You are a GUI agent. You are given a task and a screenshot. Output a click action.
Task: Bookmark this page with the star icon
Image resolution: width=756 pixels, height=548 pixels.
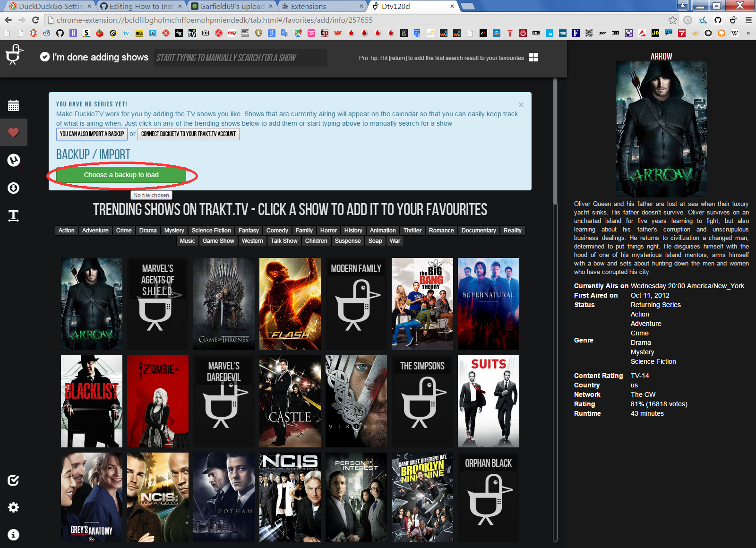tap(672, 20)
